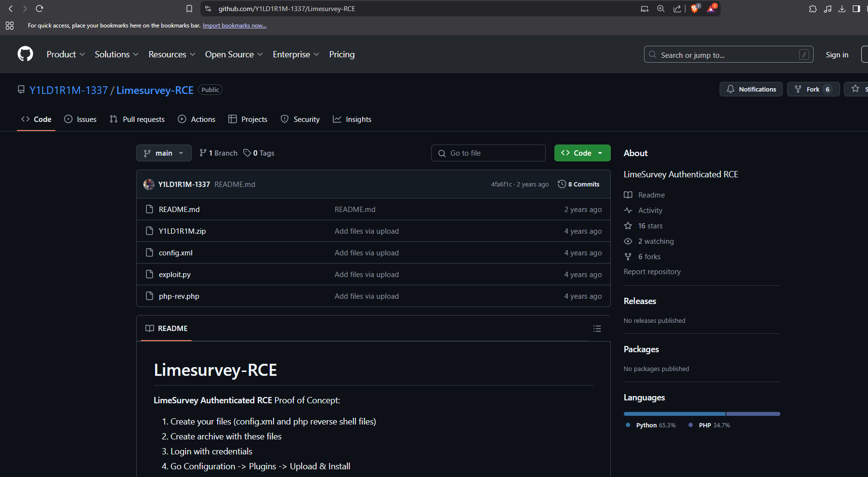Reload the current page

coord(39,9)
